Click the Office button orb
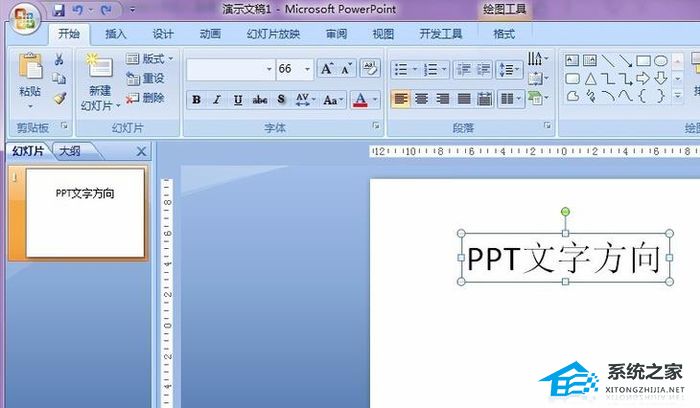The width and height of the screenshot is (700, 408). pos(24,18)
